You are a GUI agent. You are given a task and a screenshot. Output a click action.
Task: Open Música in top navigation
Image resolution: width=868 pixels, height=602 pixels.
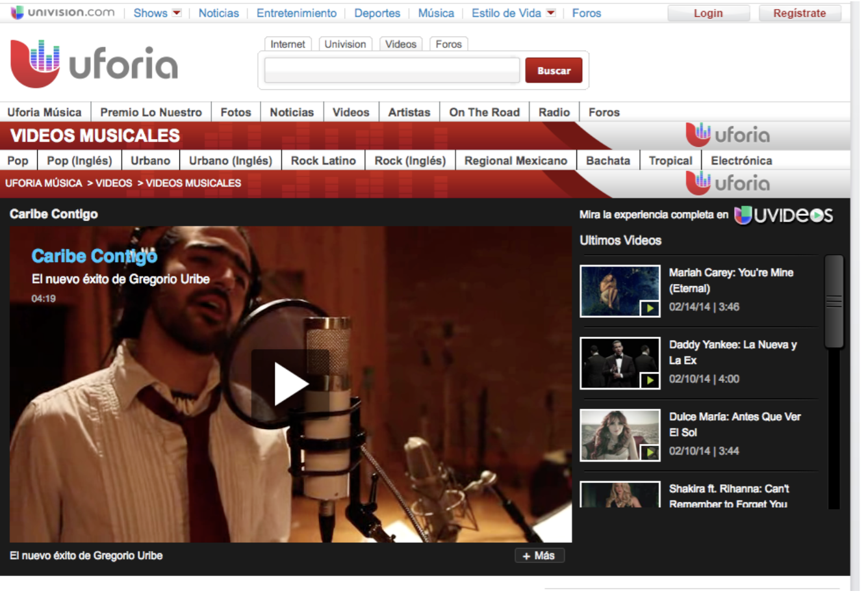coord(436,13)
